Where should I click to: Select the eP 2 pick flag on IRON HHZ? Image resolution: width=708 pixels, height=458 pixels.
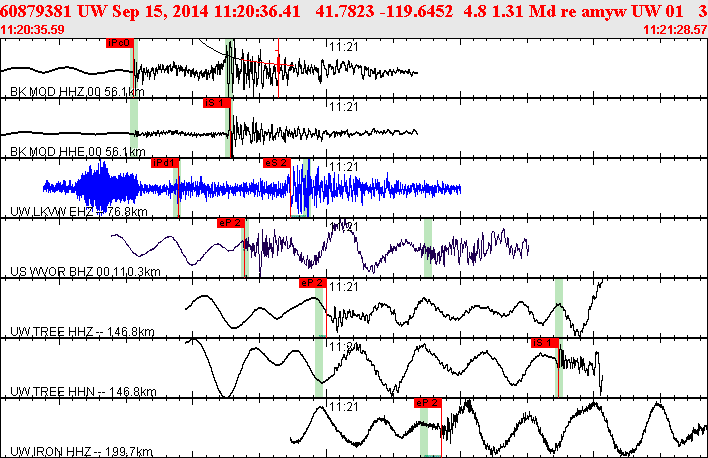tap(428, 403)
